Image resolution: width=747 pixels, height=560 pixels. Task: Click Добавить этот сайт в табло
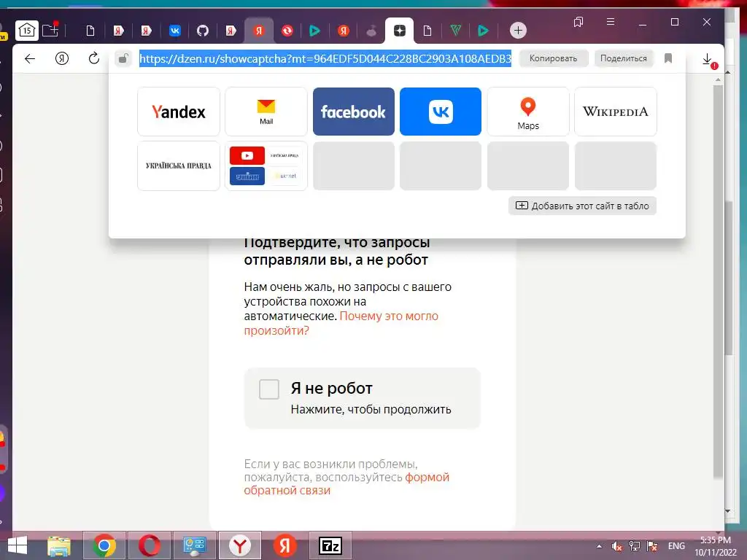(x=582, y=206)
